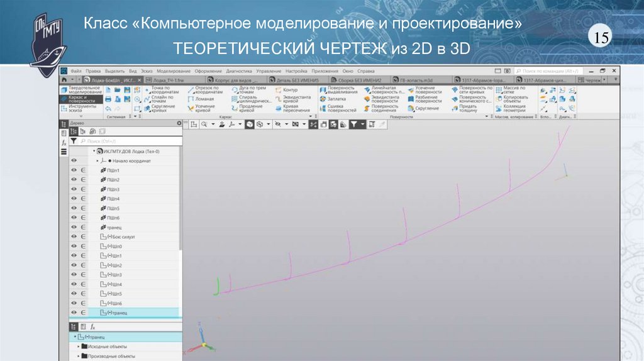
Task: Toggle visibility of Бокс силуэт
Action: [x=74, y=236]
